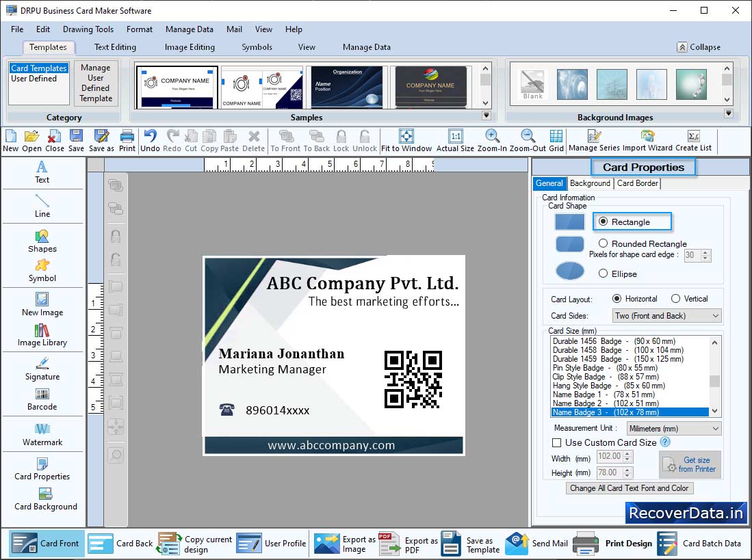752x560 pixels.
Task: Click Change All Card Text Font and Color
Action: coord(630,488)
